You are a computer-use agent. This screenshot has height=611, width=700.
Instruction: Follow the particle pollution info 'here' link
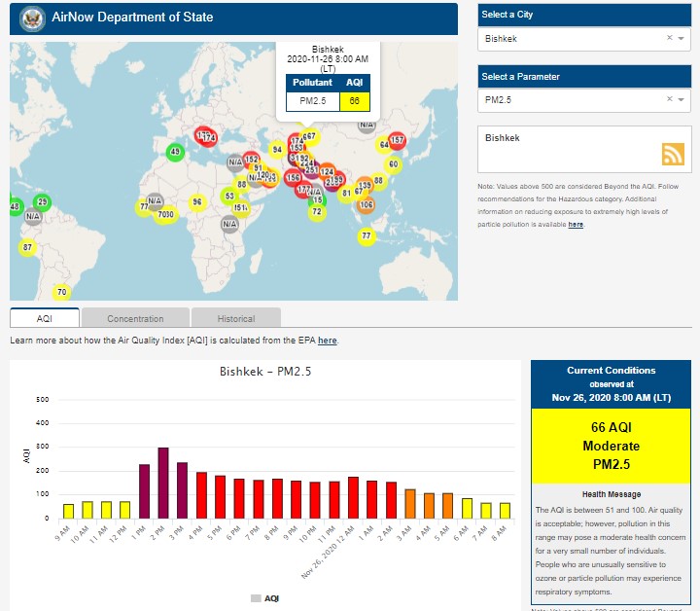(576, 225)
